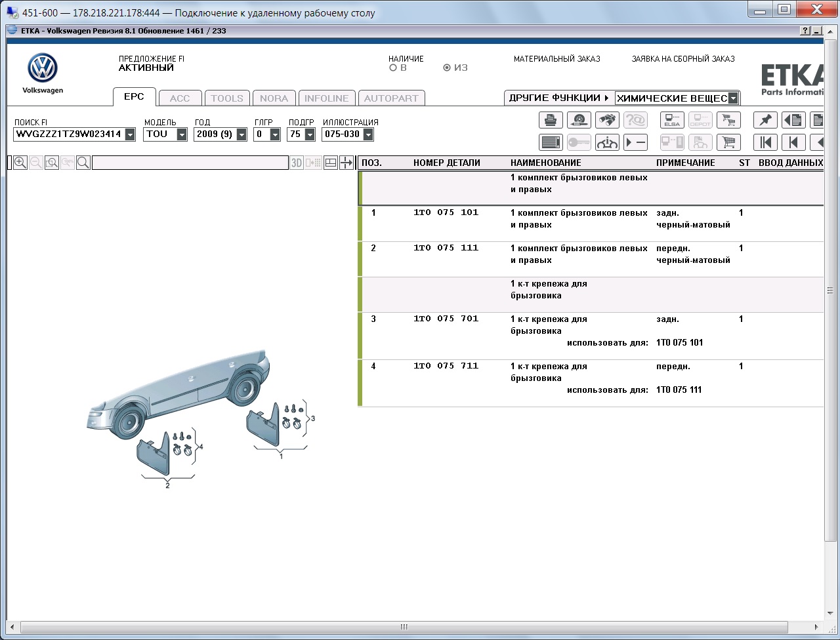Expand the ПОДГР dropdown showing 75
This screenshot has height=640, width=840.
click(x=310, y=134)
